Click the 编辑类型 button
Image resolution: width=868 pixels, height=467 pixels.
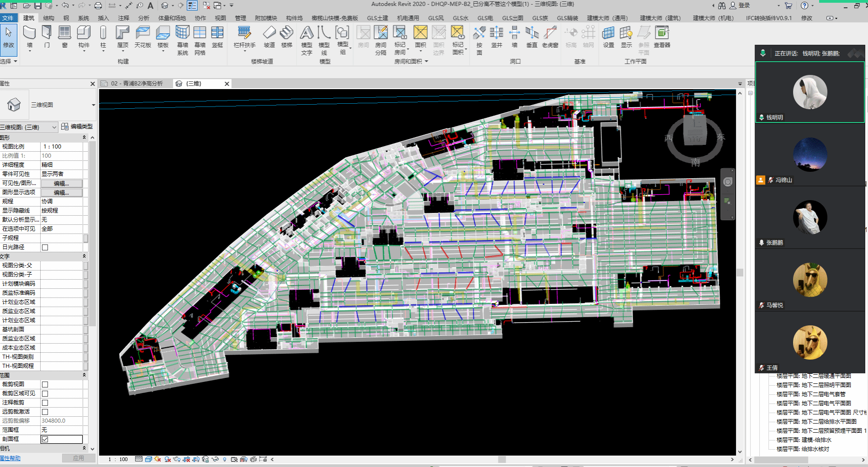pos(77,127)
